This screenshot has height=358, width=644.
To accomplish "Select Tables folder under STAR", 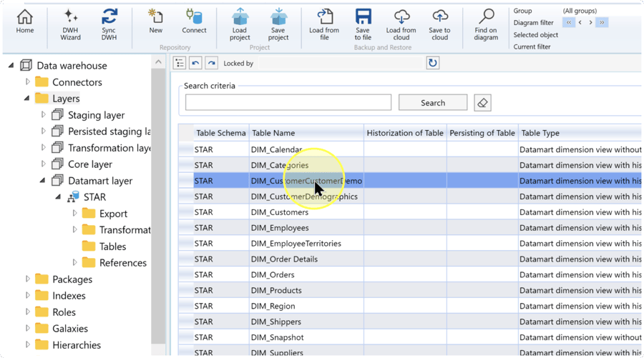I will (112, 247).
